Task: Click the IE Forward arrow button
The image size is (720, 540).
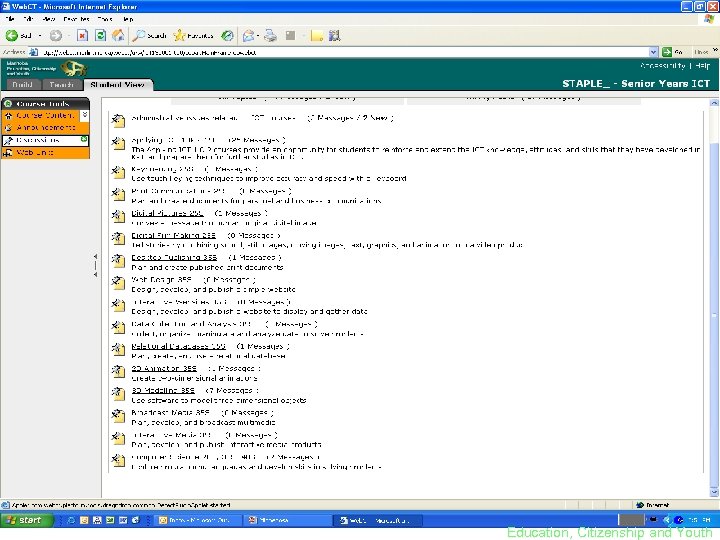Action: 56,35
